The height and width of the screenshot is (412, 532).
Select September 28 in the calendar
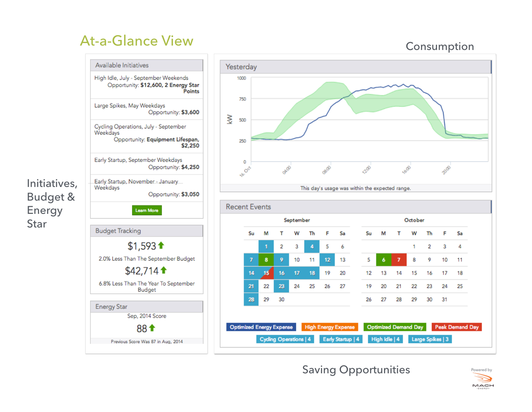(251, 299)
